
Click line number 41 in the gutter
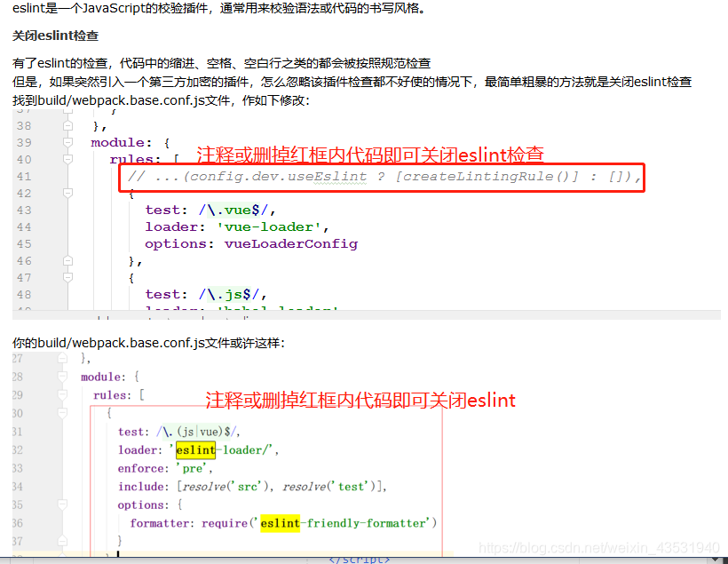coord(24,177)
